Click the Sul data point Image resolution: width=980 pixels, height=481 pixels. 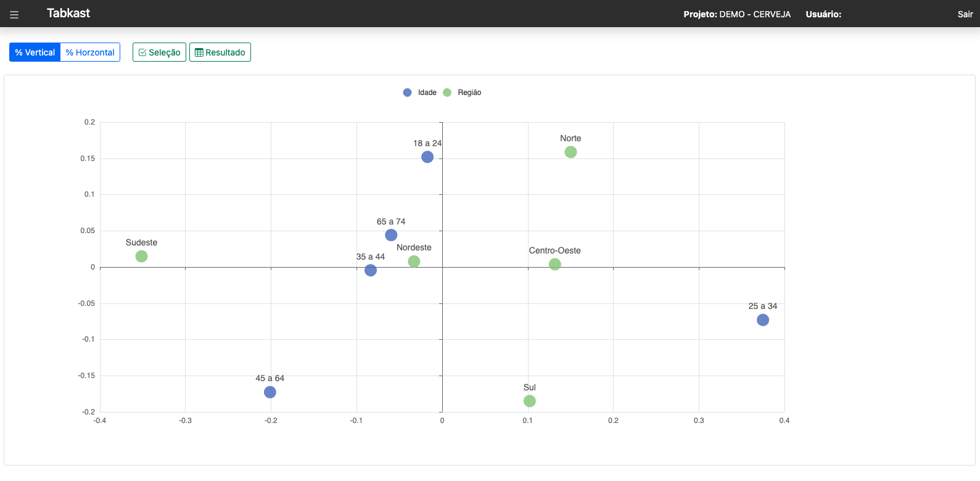(x=529, y=401)
